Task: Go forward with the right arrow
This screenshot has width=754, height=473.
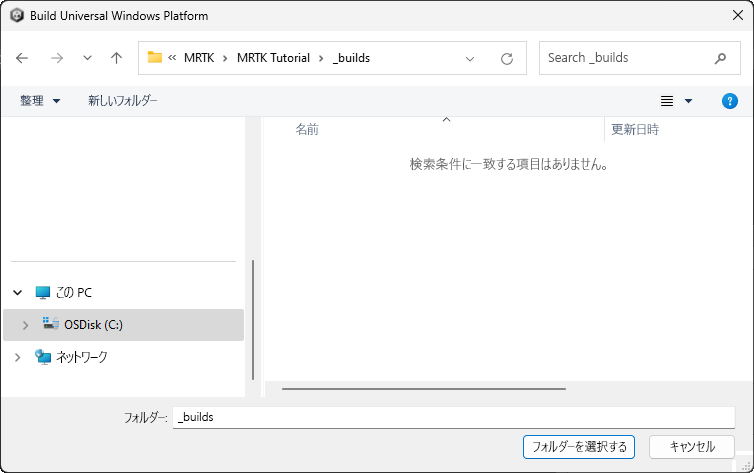Action: click(x=57, y=58)
